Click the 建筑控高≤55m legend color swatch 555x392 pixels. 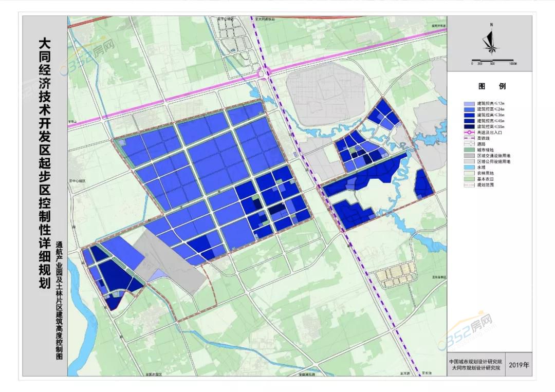pos(469,126)
